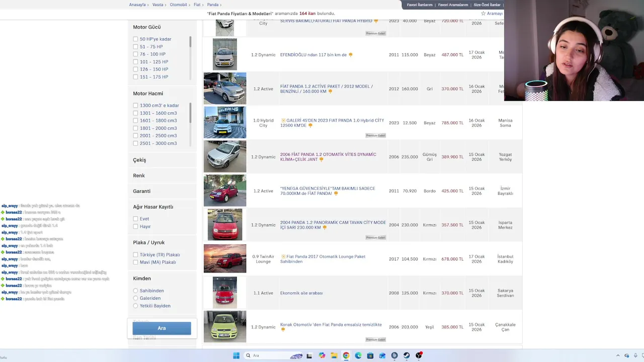This screenshot has height=362, width=644.
Task: Toggle Ağır Hasar Kayıtlı section header
Action: tap(153, 207)
